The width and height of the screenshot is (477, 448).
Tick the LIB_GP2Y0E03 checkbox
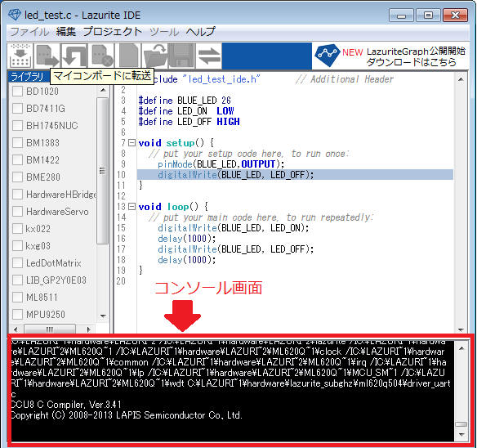point(18,280)
